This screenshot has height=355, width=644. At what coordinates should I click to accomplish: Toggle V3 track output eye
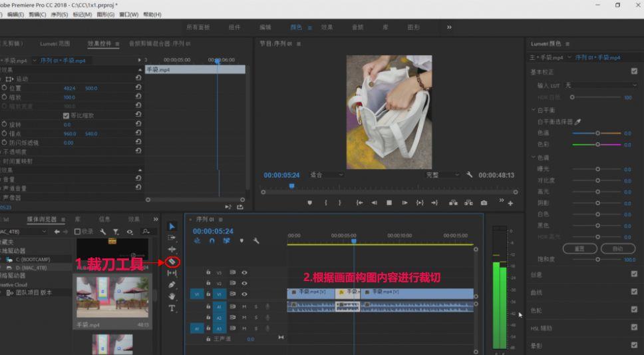tap(244, 272)
